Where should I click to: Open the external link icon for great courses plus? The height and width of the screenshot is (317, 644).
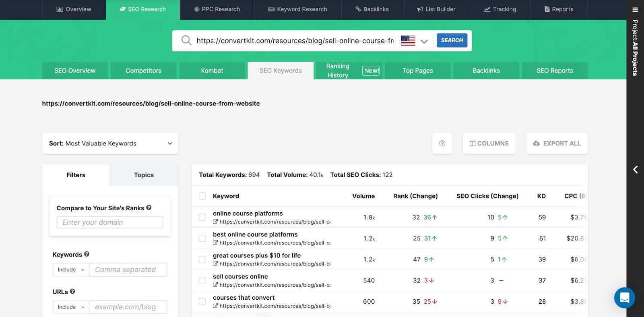click(x=215, y=263)
